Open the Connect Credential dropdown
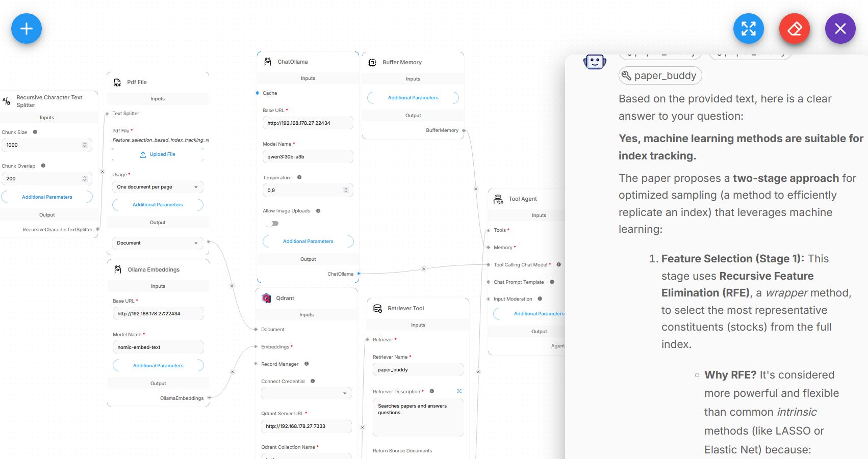 (x=306, y=393)
